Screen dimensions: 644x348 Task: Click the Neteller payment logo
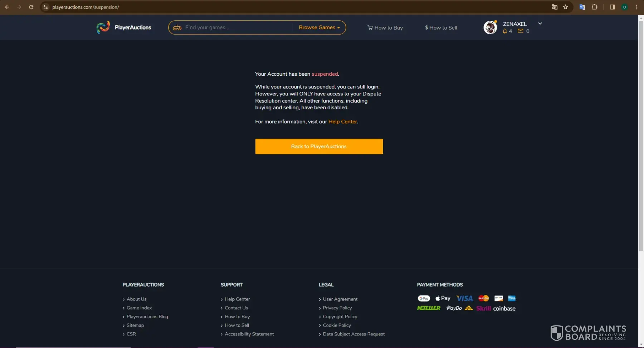tap(429, 308)
